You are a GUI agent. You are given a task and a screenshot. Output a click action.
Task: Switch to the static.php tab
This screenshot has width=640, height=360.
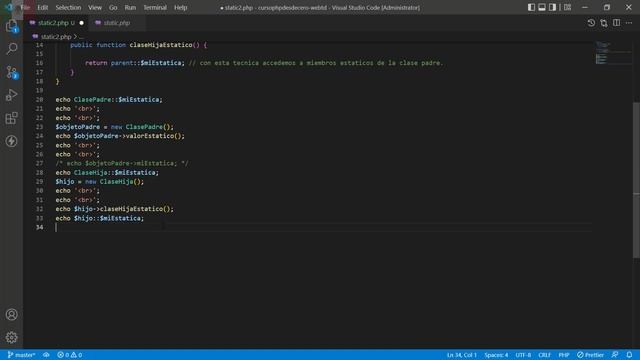(x=117, y=23)
